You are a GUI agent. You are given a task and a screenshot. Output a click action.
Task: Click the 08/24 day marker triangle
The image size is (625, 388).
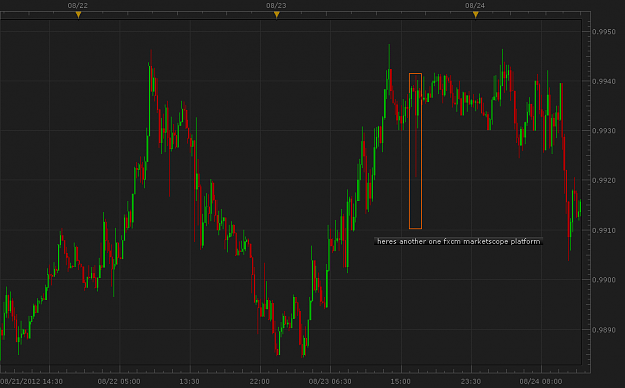coord(476,15)
